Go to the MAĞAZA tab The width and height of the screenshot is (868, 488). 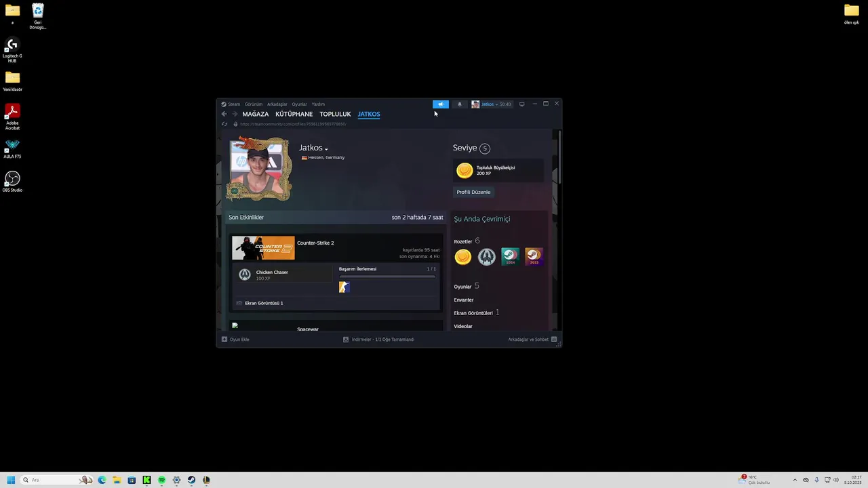[256, 114]
